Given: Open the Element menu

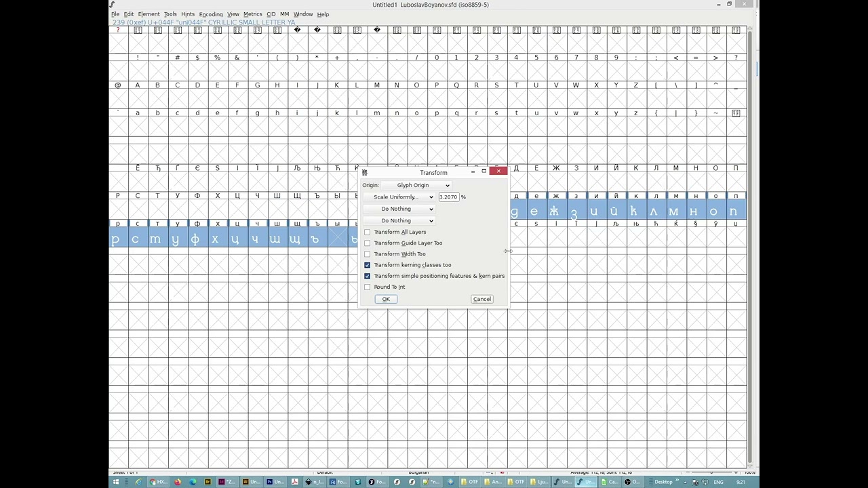Looking at the screenshot, I should 149,14.
